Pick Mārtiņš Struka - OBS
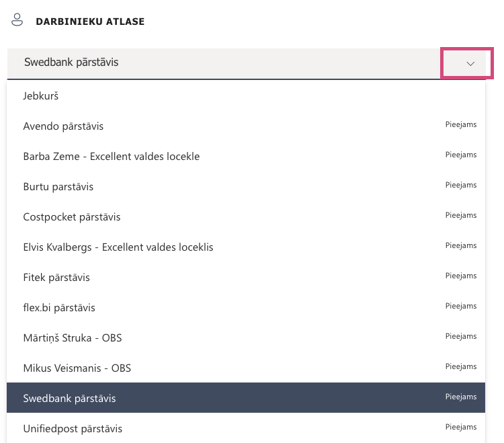This screenshot has width=504, height=443. pyautogui.click(x=73, y=338)
